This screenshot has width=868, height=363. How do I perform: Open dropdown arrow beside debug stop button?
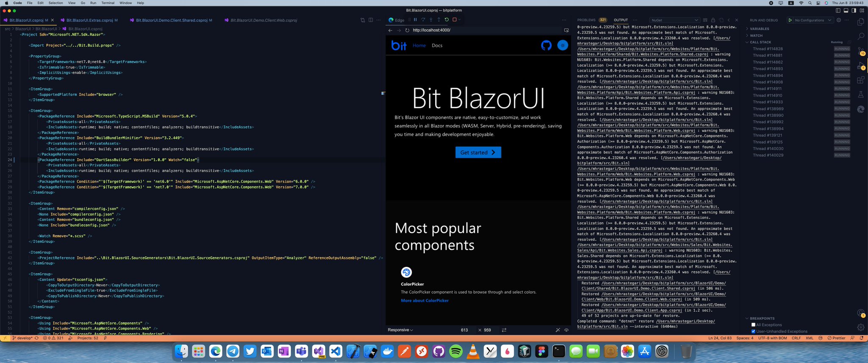tap(459, 19)
